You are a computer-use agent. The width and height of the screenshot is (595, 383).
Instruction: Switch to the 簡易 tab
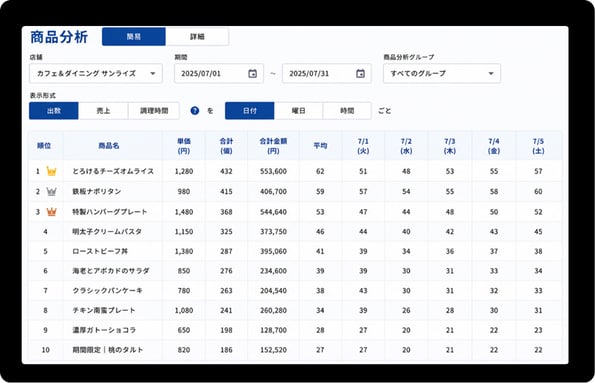click(x=134, y=36)
